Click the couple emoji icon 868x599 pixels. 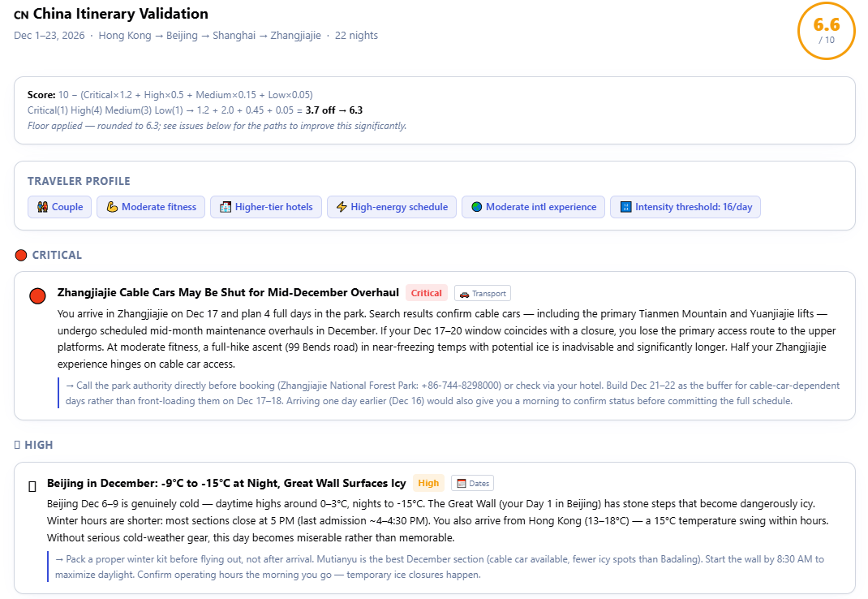click(43, 207)
